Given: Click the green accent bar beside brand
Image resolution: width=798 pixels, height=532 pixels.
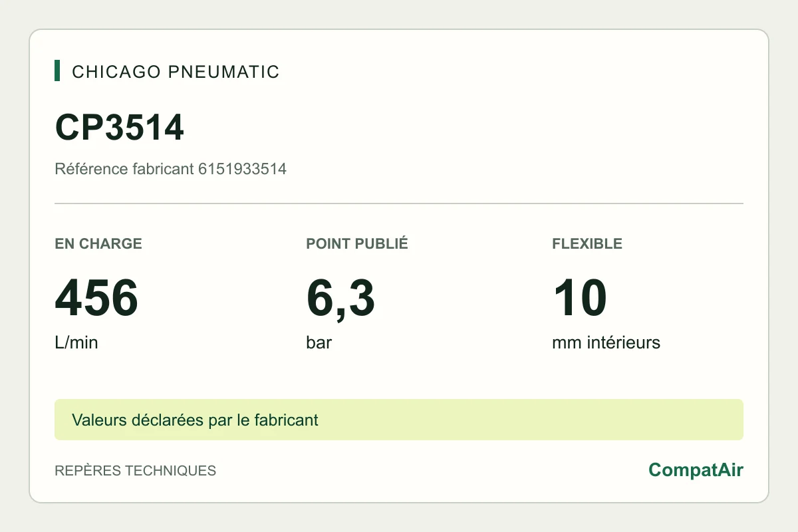Looking at the screenshot, I should pos(57,71).
